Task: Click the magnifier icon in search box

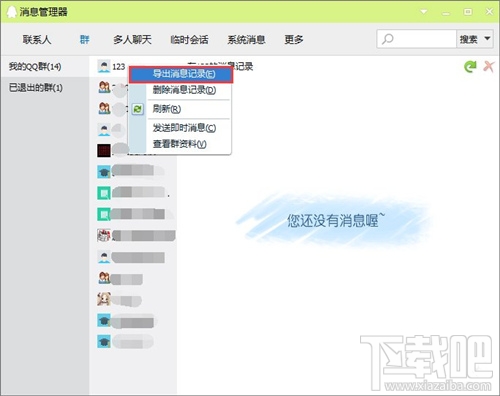Action: click(x=387, y=39)
